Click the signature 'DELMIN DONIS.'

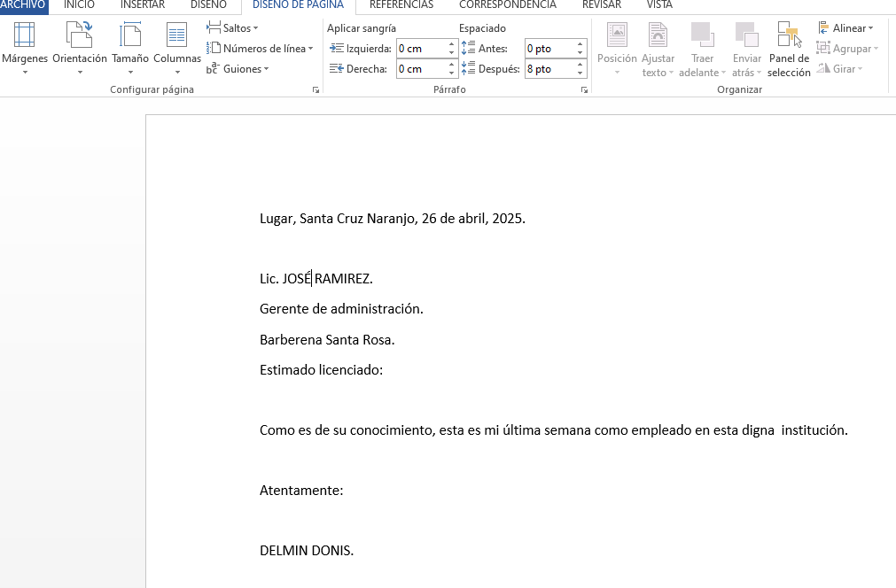(307, 551)
